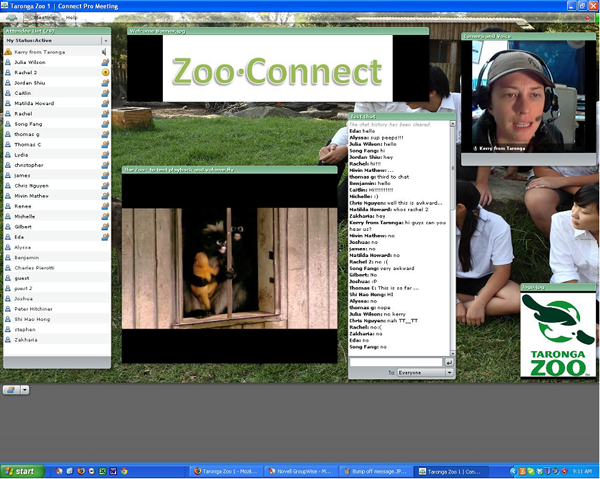Click the status icon beside Eda
This screenshot has width=600, height=479.
105,237
